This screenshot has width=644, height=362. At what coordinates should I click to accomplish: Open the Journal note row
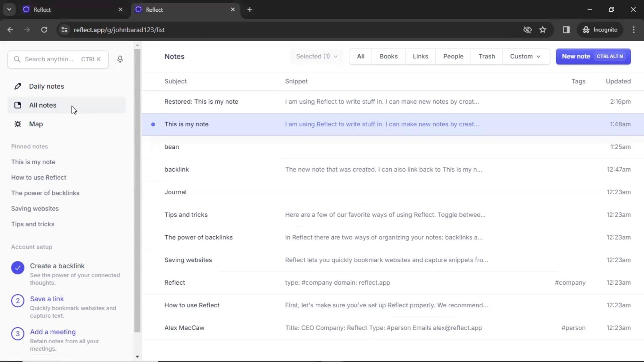(393, 192)
